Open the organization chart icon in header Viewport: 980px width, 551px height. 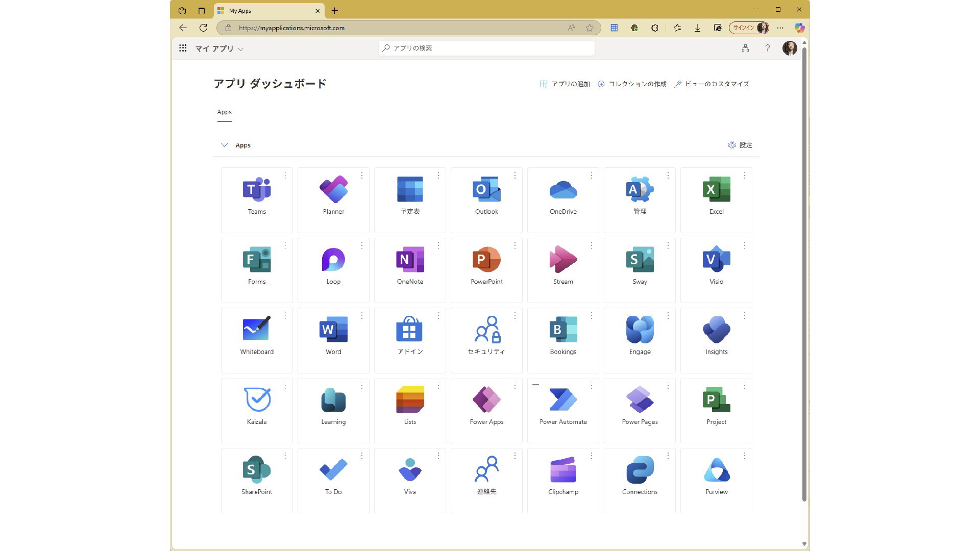[745, 48]
